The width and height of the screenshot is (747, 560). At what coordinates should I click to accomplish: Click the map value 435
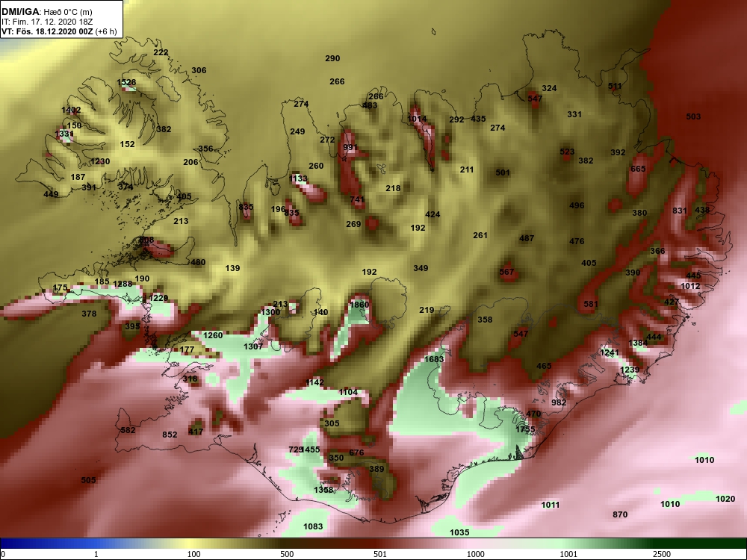coord(478,119)
